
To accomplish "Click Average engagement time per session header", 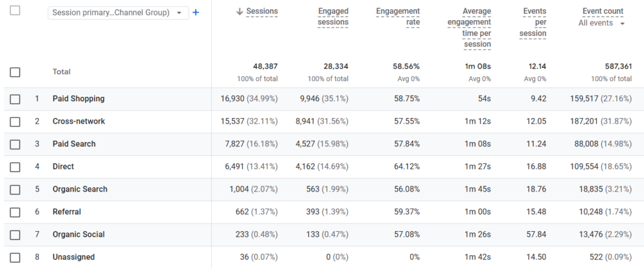I will [x=468, y=28].
